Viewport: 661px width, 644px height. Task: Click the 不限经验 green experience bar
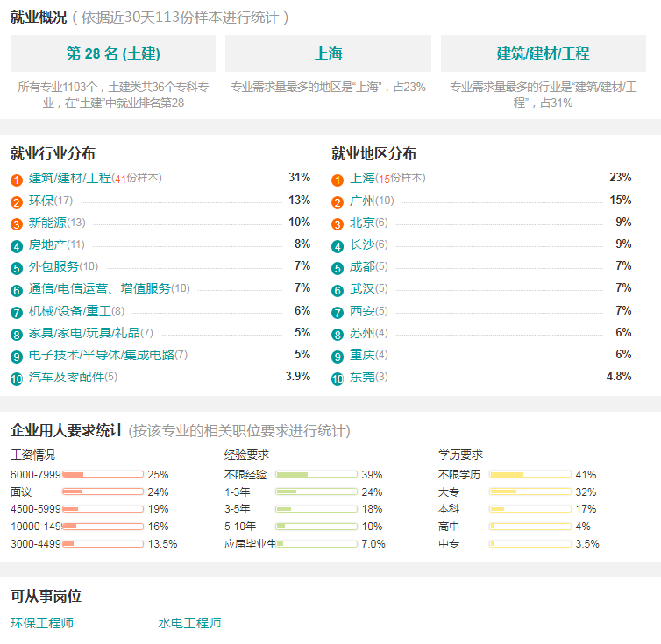(316, 475)
